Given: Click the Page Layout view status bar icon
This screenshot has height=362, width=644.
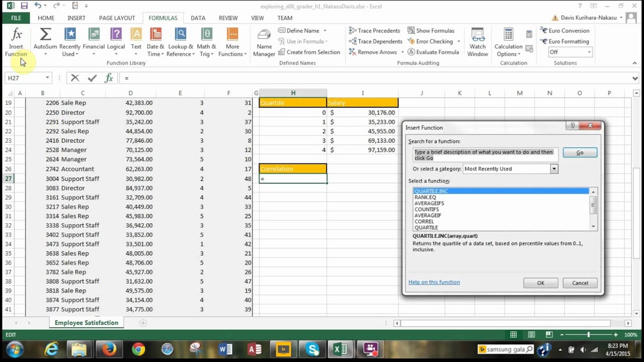Looking at the screenshot, I should [531, 335].
